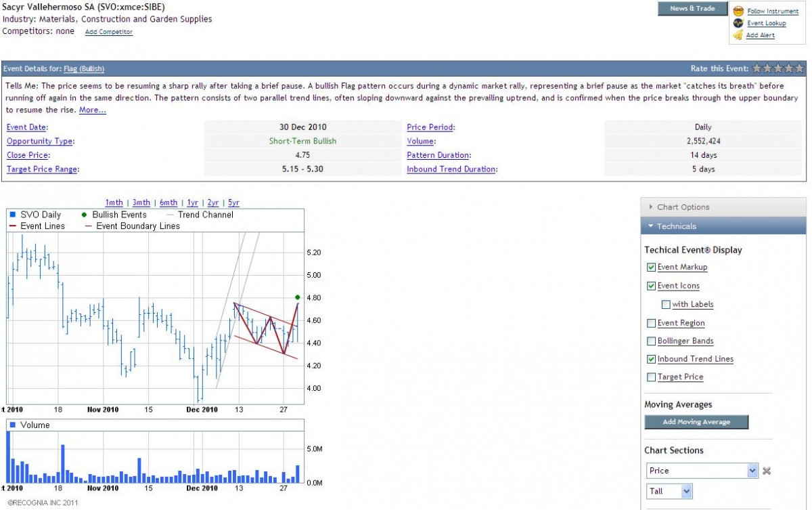Select the 5yr chart range

tap(233, 203)
